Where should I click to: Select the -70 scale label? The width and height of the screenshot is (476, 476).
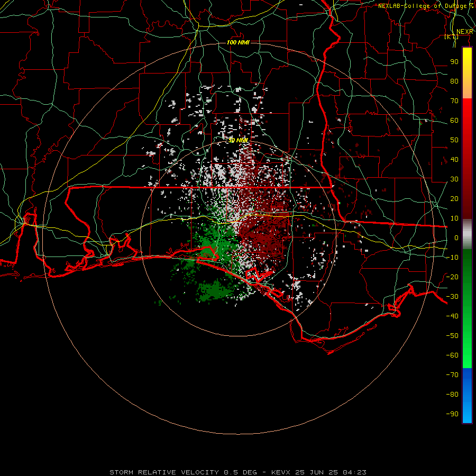[x=452, y=375]
